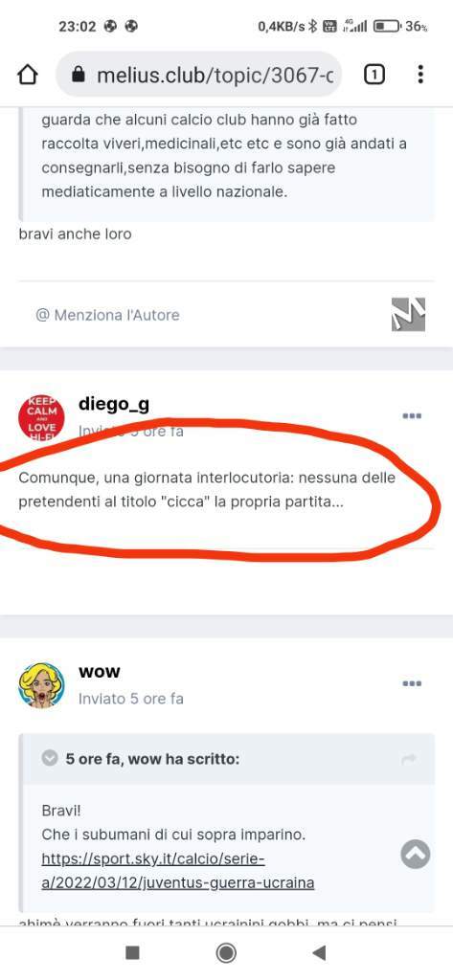Open diego_g's user profile name
Viewport: 453px width, 980px height.
(114, 405)
